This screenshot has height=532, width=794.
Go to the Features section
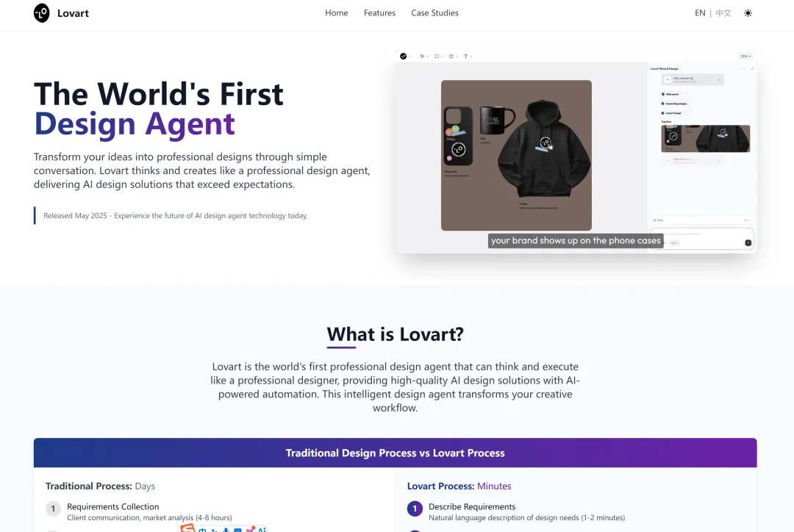[x=379, y=13]
